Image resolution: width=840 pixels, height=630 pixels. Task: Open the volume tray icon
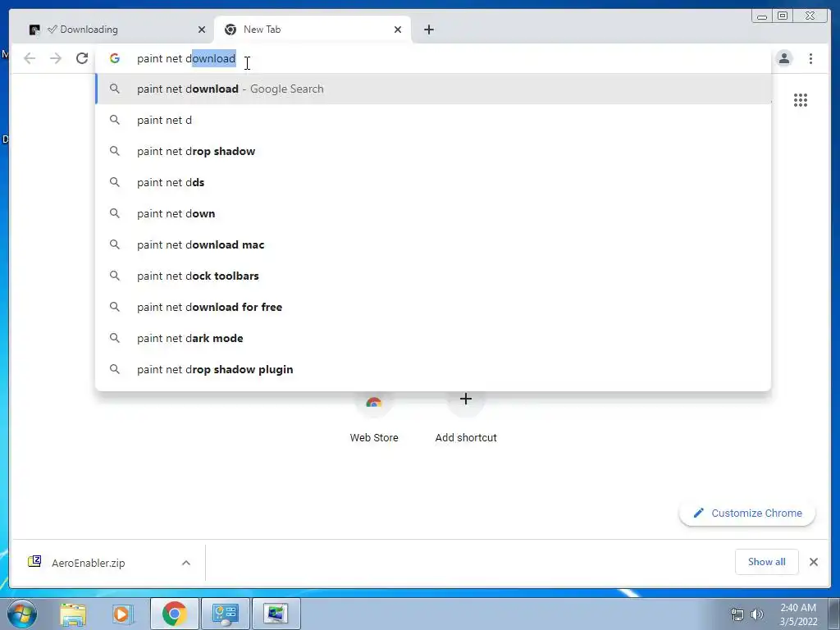tap(757, 614)
